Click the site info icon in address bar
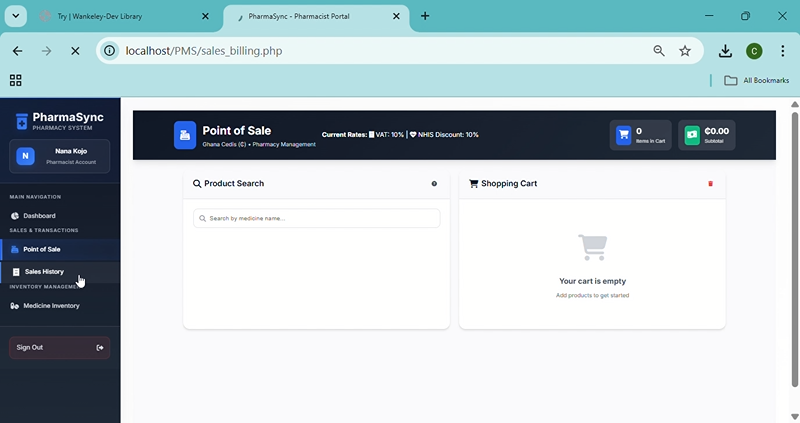 109,51
